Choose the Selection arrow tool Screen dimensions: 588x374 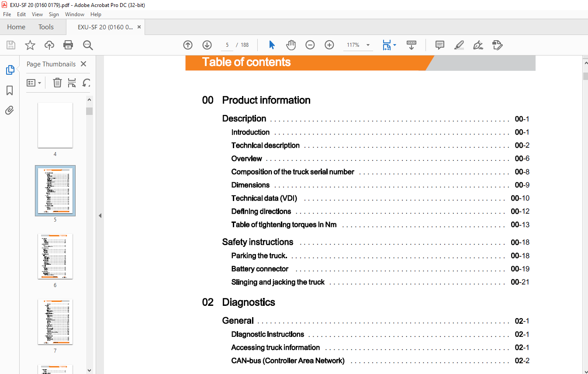(272, 45)
